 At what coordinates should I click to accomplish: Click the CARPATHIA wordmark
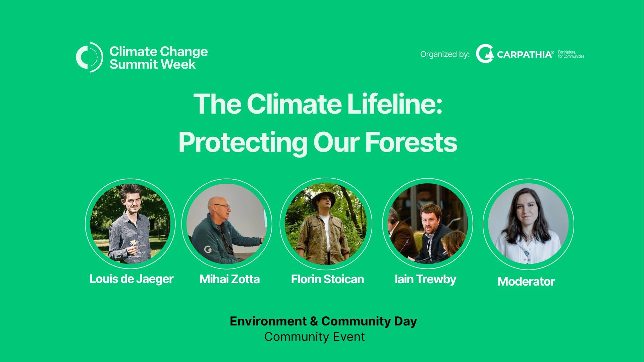(x=525, y=54)
